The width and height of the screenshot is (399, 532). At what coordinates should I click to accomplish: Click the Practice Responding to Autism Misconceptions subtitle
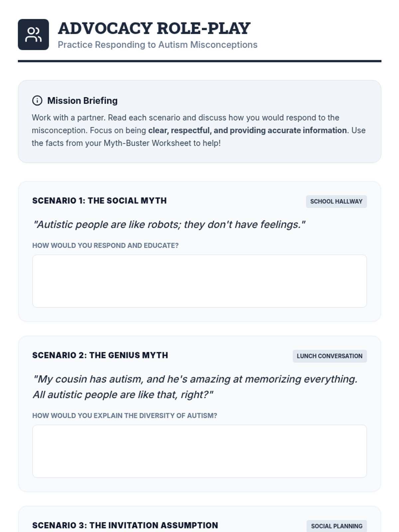(157, 45)
